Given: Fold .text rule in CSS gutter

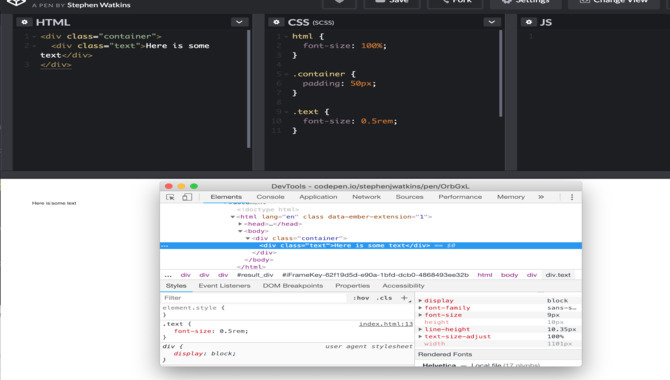Looking at the screenshot, I should [x=286, y=112].
